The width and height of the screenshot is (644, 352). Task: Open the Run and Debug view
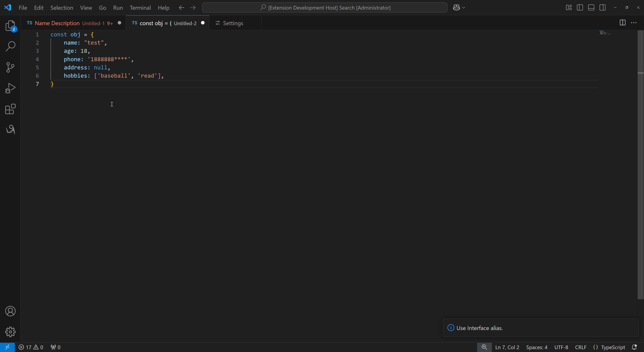pos(10,88)
